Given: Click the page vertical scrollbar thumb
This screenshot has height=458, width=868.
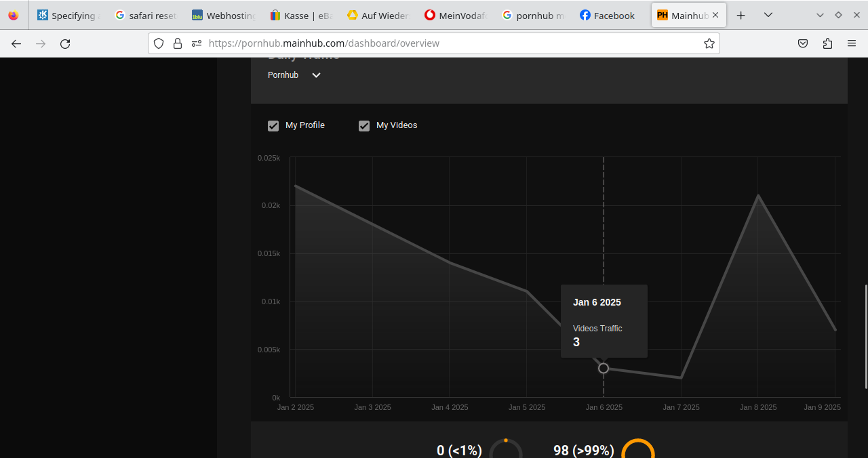Looking at the screenshot, I should pos(866,336).
